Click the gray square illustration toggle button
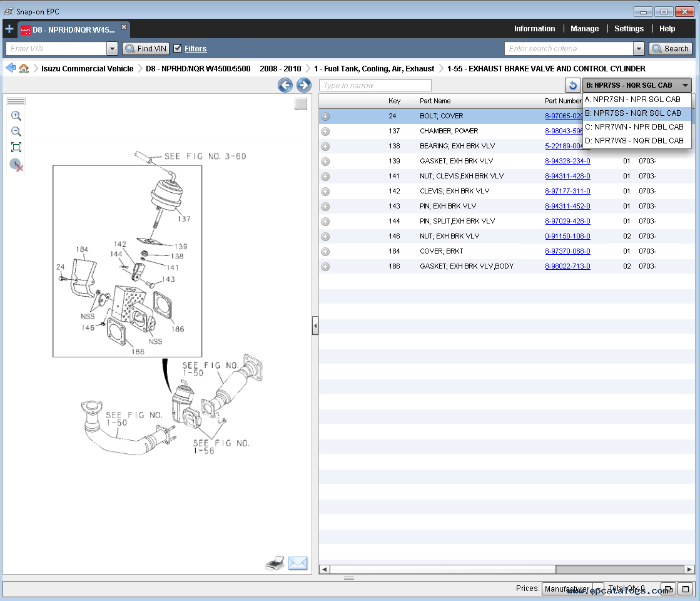The height and width of the screenshot is (601, 700). click(x=301, y=104)
